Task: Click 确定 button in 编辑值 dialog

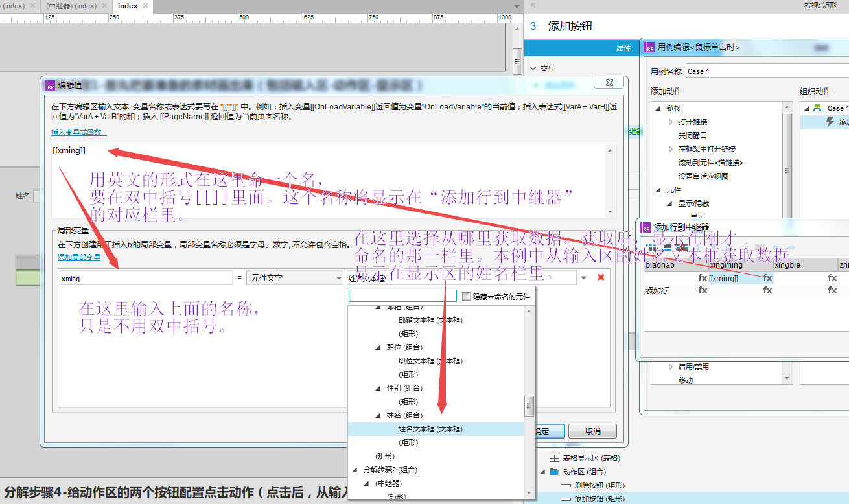Action: click(549, 431)
